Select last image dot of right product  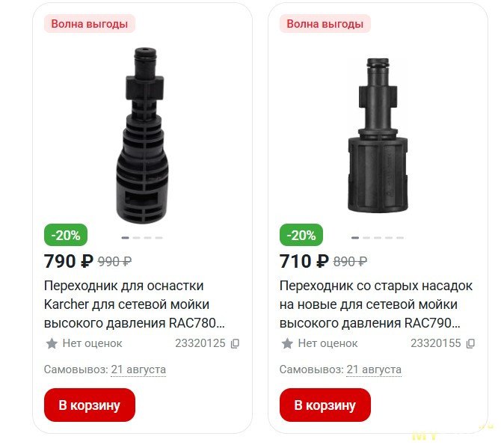pyautogui.click(x=400, y=238)
